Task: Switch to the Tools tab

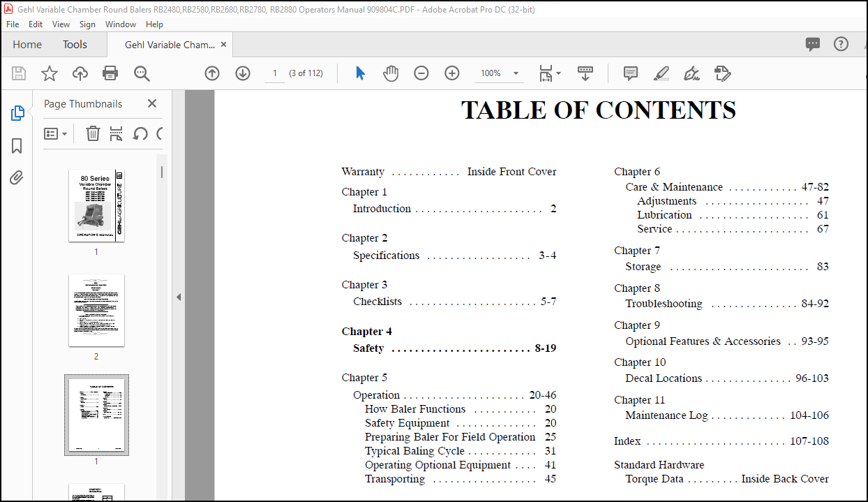Action: click(75, 44)
